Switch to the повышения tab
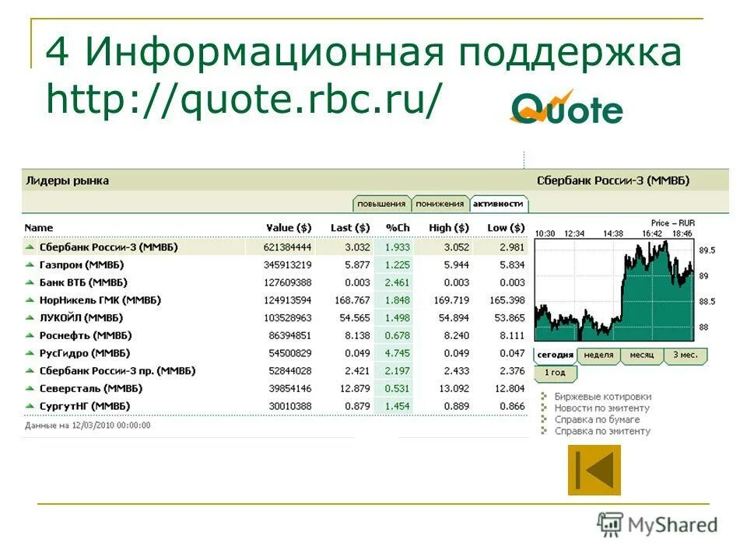Image resolution: width=747 pixels, height=560 pixels. point(381,203)
